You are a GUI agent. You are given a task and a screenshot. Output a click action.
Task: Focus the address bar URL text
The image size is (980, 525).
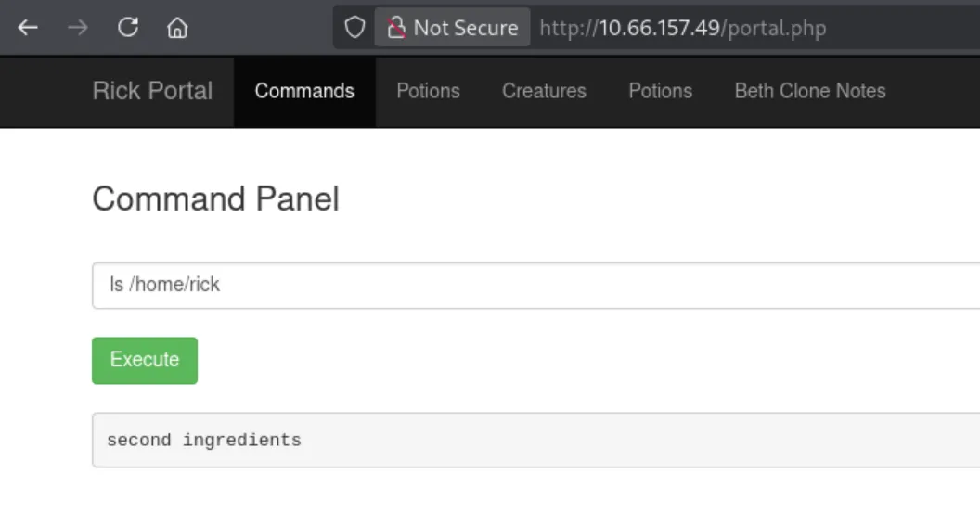point(682,28)
